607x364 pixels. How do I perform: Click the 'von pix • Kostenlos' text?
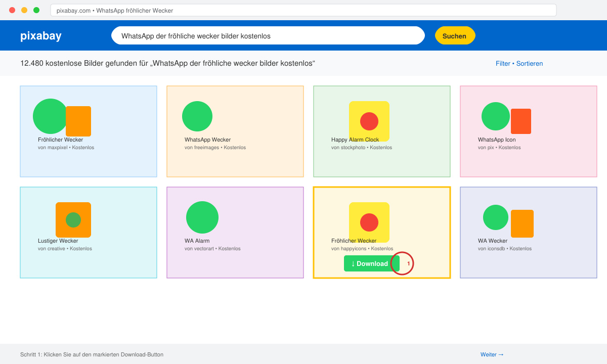499,148
